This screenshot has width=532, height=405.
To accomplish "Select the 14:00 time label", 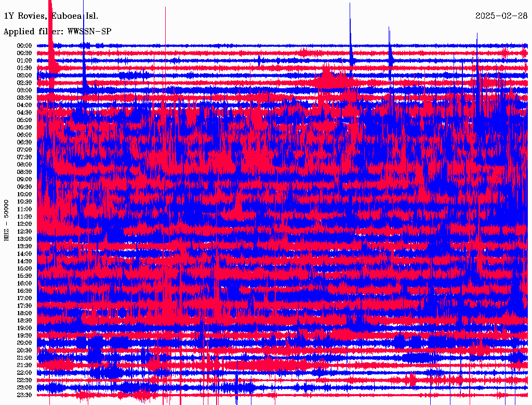I will (24, 254).
